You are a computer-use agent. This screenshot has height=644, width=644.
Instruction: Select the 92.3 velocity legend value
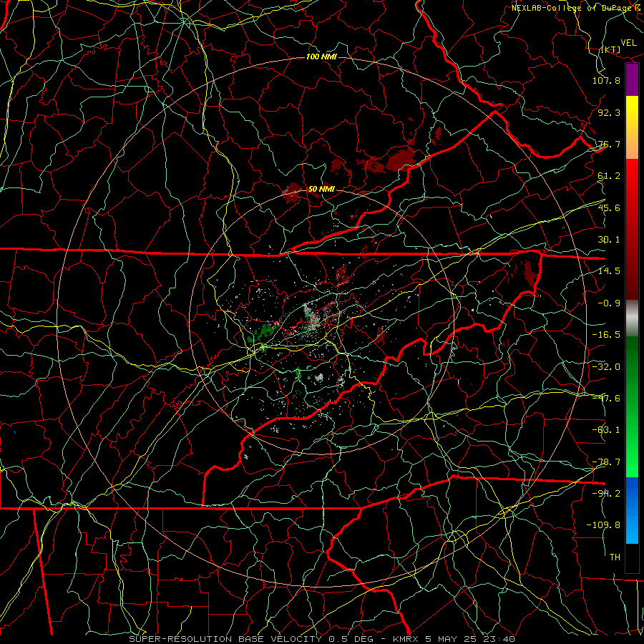tap(609, 112)
